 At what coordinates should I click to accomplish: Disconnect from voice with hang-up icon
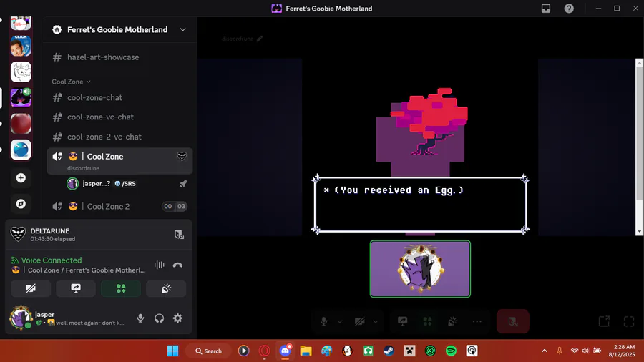click(x=178, y=265)
